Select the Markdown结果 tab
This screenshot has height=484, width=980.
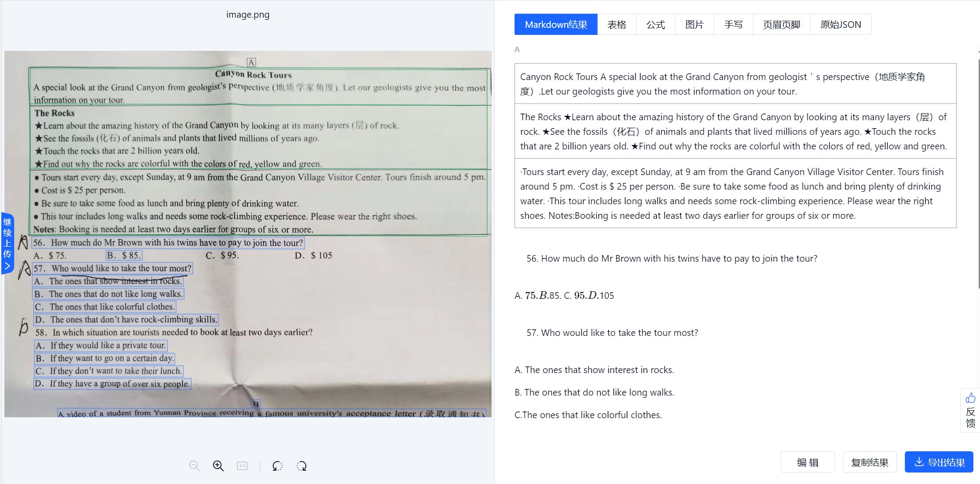[556, 24]
